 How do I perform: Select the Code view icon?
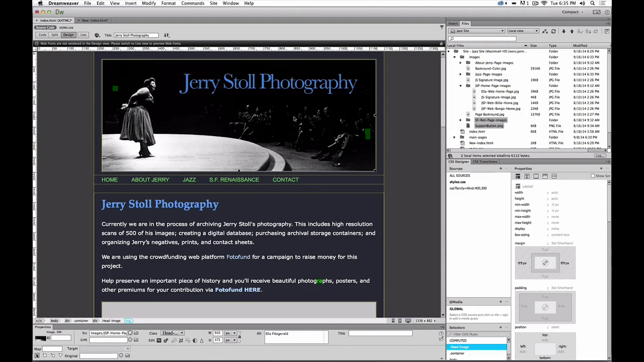42,35
